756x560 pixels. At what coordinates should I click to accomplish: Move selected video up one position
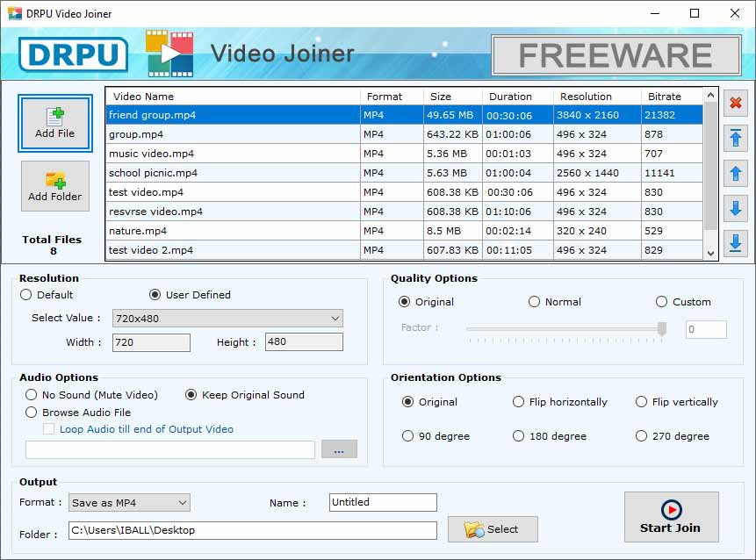click(735, 174)
